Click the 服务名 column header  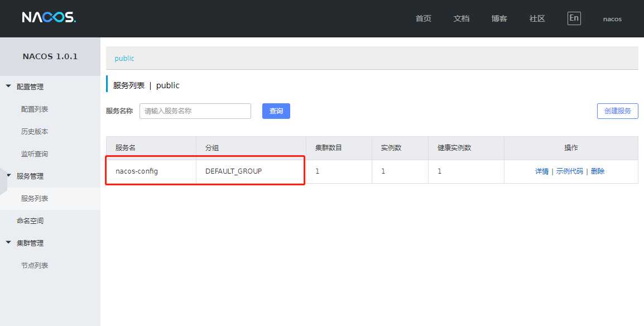151,148
